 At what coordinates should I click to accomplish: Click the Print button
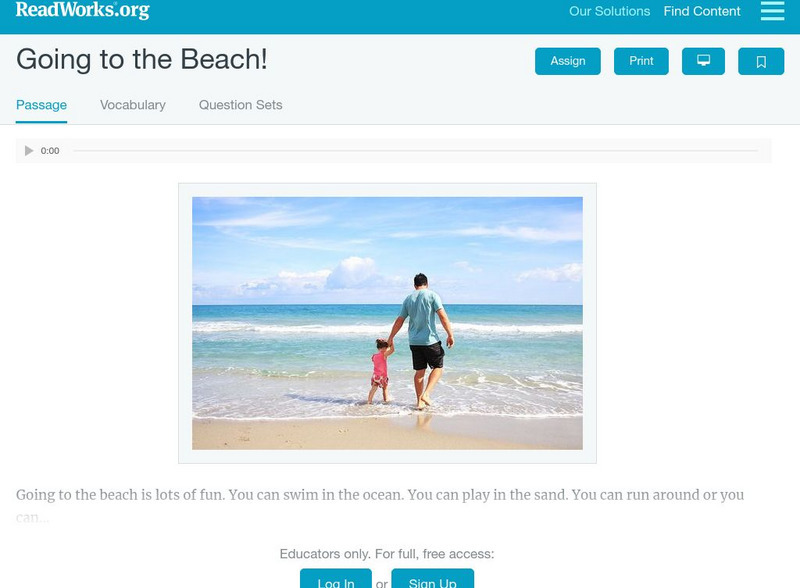[x=641, y=61]
